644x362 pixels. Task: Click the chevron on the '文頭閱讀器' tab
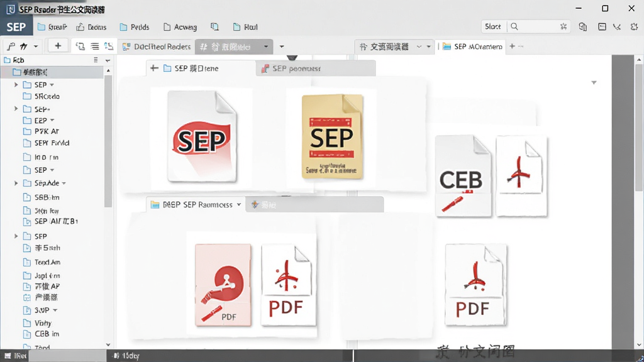coord(419,47)
